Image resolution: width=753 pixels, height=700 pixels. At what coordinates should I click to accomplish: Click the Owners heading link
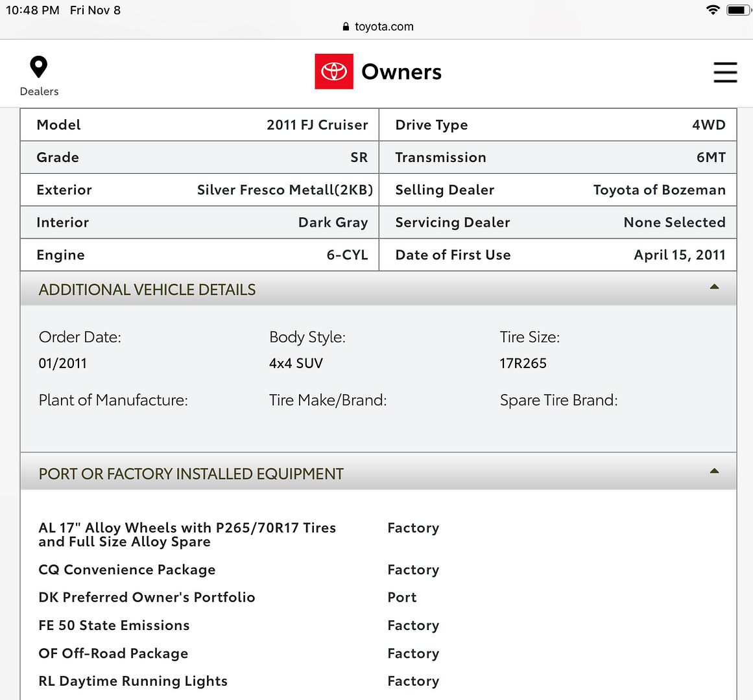click(x=401, y=72)
